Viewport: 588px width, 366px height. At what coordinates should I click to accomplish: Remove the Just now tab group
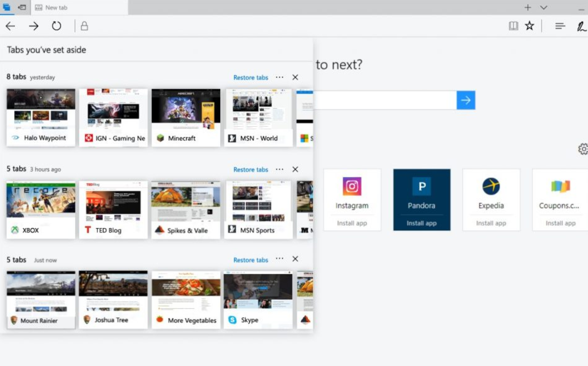[295, 259]
